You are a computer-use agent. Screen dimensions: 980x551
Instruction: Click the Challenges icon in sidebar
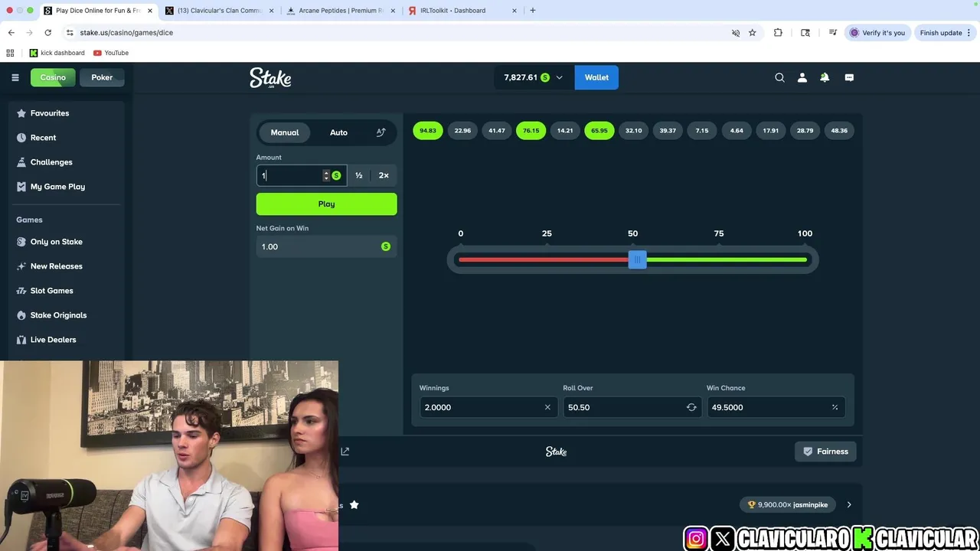[21, 162]
